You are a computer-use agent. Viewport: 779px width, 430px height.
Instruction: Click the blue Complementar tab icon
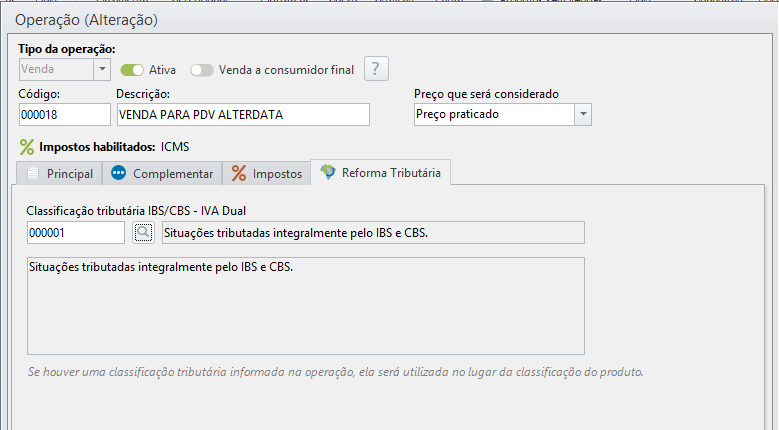click(119, 173)
